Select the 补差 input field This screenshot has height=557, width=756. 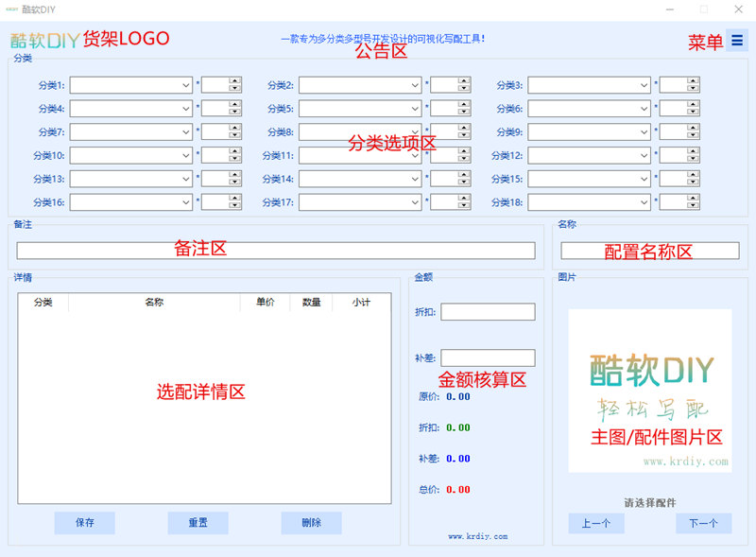point(487,358)
